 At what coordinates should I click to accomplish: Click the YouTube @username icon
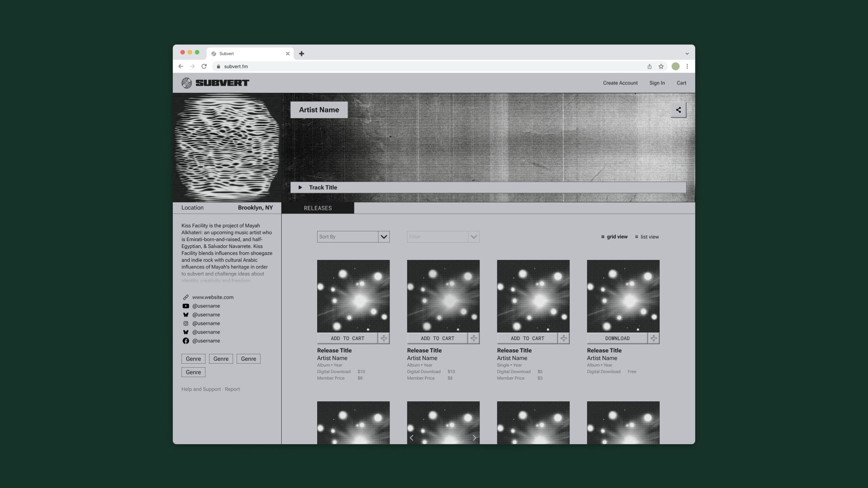point(186,306)
